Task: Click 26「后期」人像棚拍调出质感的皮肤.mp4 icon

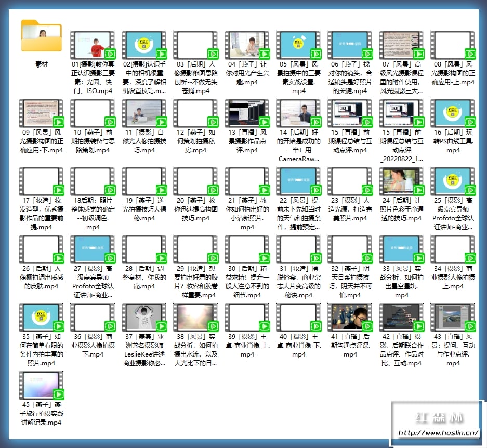Action: click(41, 249)
